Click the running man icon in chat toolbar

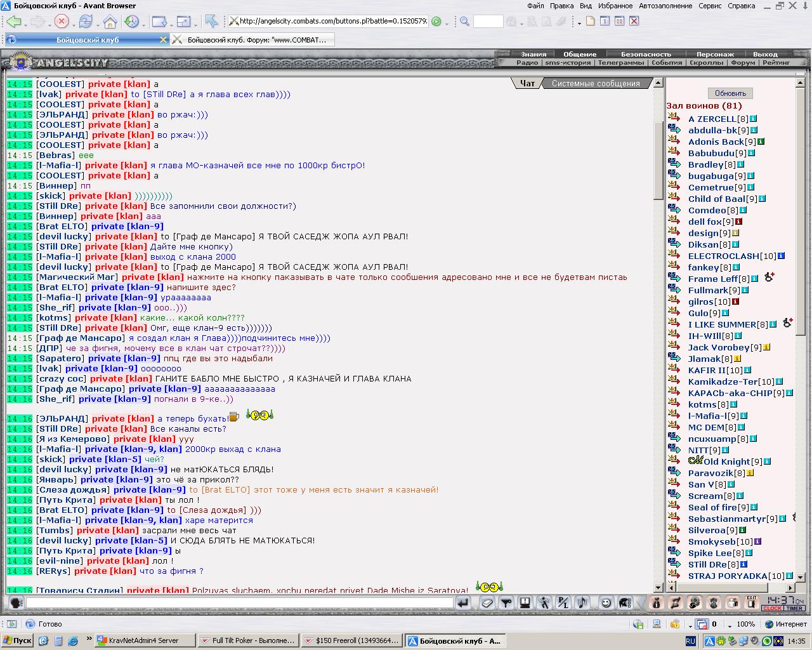pos(544,603)
